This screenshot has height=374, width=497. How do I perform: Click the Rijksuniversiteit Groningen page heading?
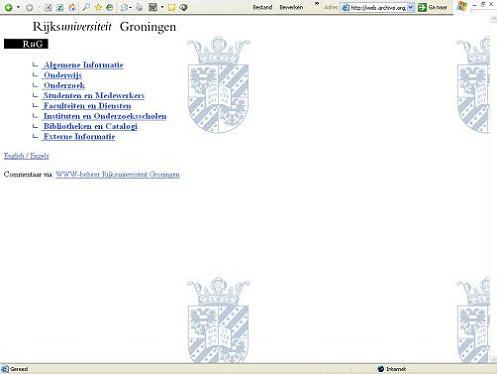(x=104, y=27)
